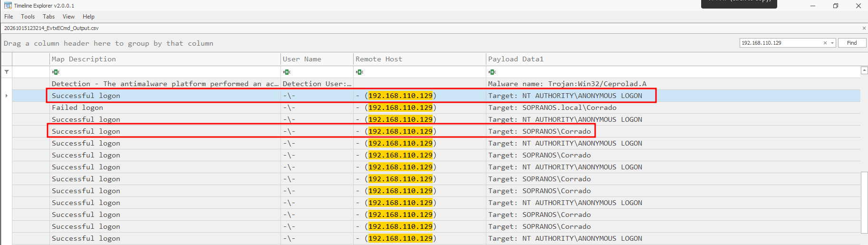Open the search history dropdown arrow
Viewport: 868px width, 245px height.
click(832, 43)
